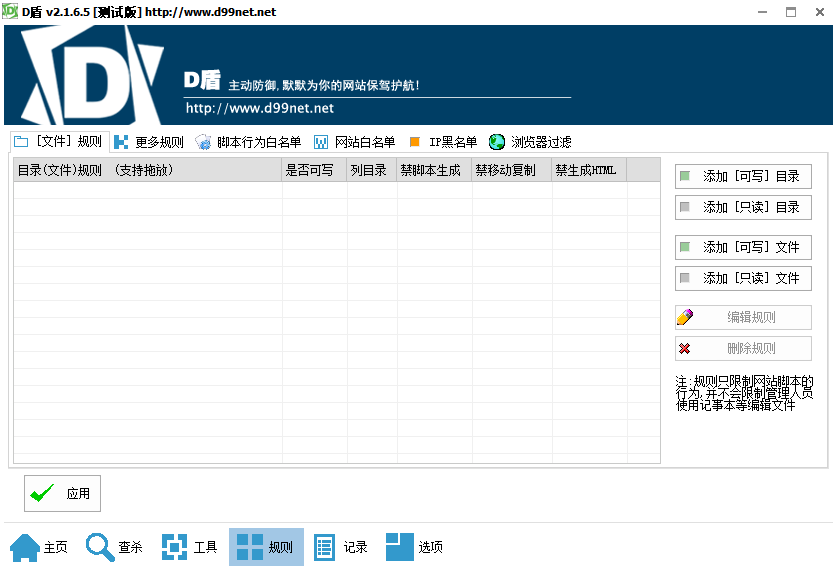Open the 工具 tools section

tap(189, 547)
